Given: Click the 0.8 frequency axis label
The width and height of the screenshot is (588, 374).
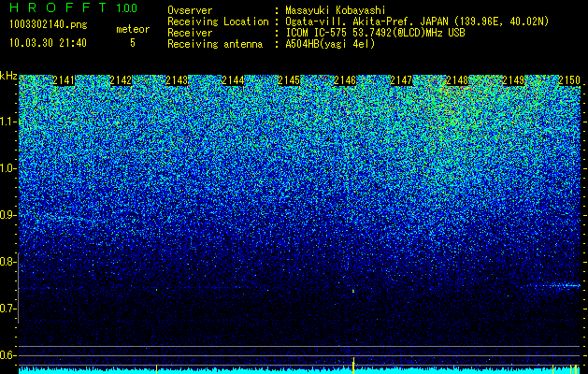Looking at the screenshot, I should click(7, 262).
